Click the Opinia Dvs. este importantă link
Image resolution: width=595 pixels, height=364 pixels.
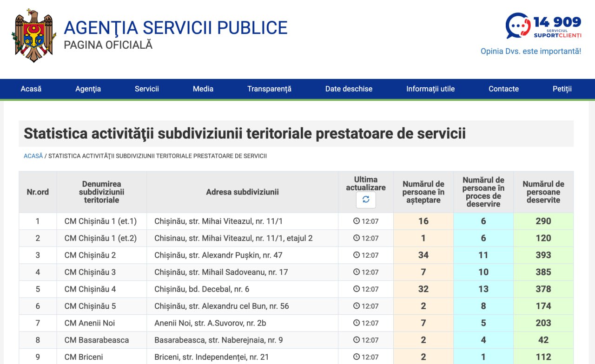tap(531, 51)
